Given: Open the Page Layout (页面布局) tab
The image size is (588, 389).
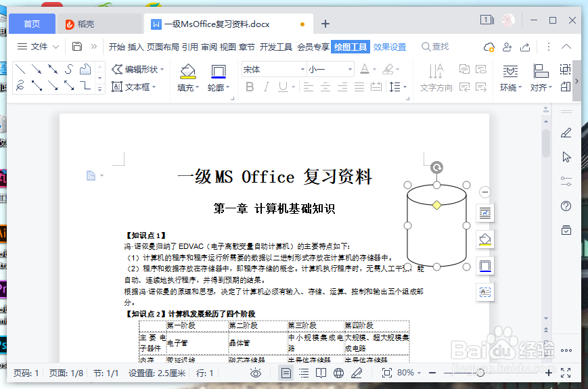Looking at the screenshot, I should [x=163, y=47].
